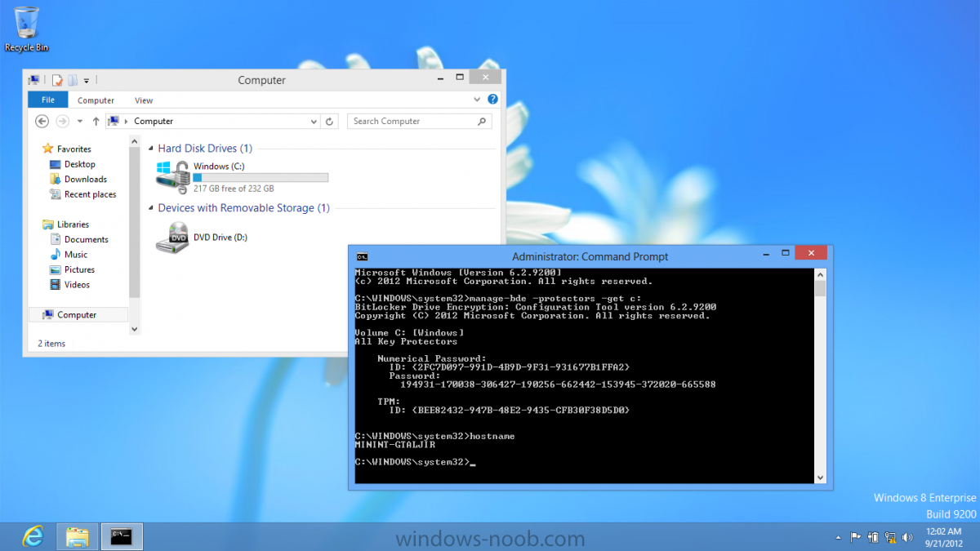
Task: Refresh the Computer view
Action: [x=329, y=122]
